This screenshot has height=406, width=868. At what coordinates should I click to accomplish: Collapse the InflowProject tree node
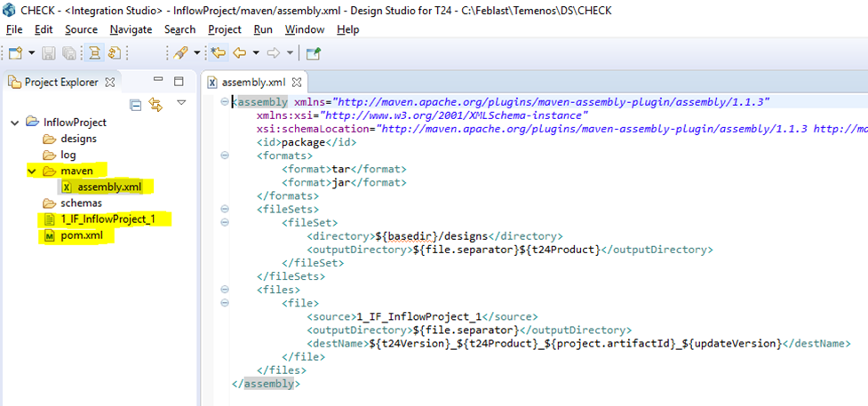pos(14,123)
